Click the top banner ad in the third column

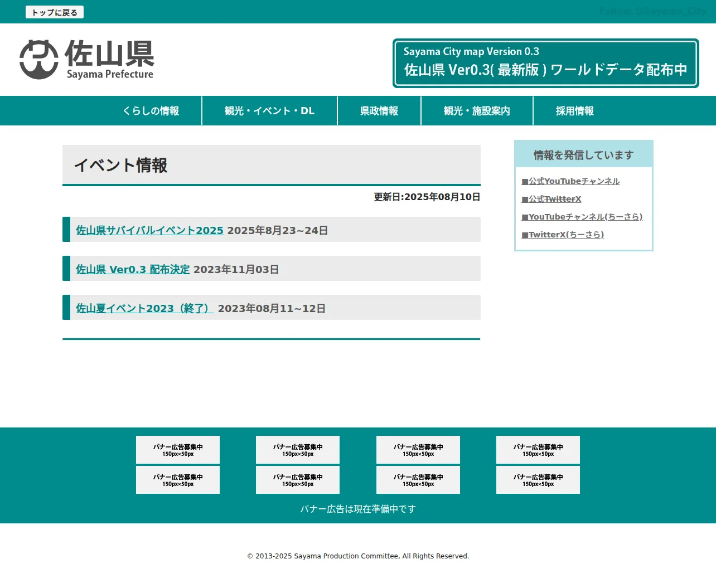point(418,450)
